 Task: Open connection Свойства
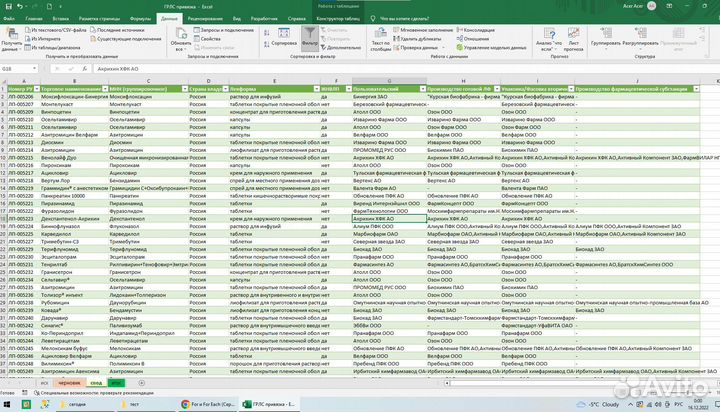click(208, 39)
